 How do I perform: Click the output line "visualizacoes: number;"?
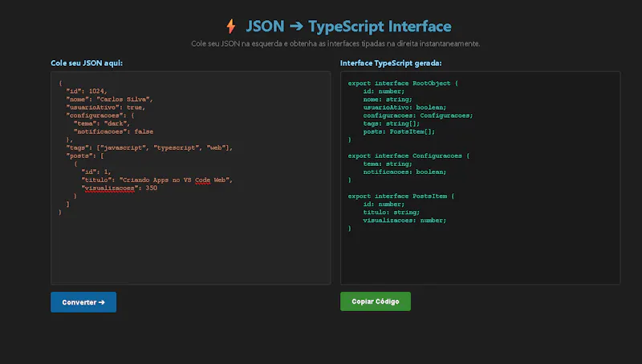404,220
